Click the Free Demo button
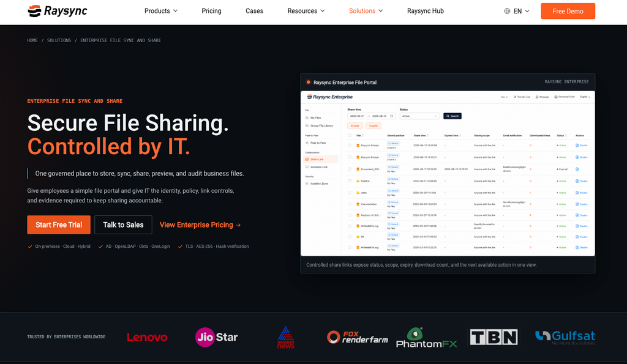627x364 pixels. pyautogui.click(x=568, y=11)
